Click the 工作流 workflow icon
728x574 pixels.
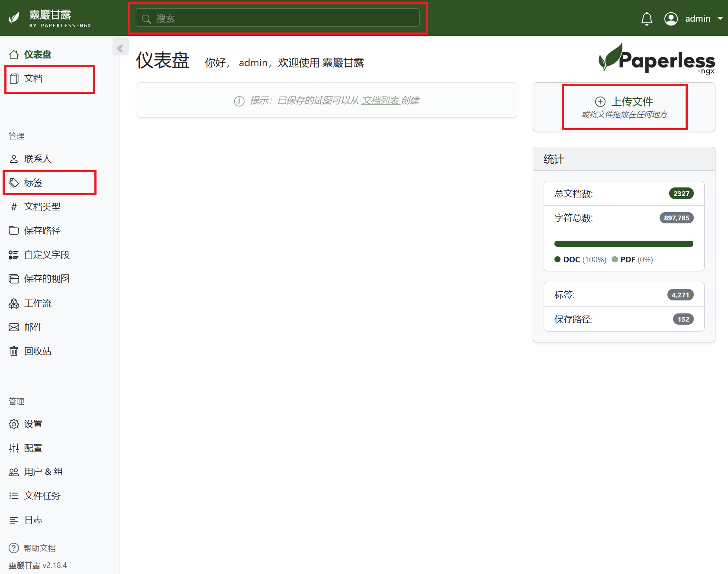14,303
